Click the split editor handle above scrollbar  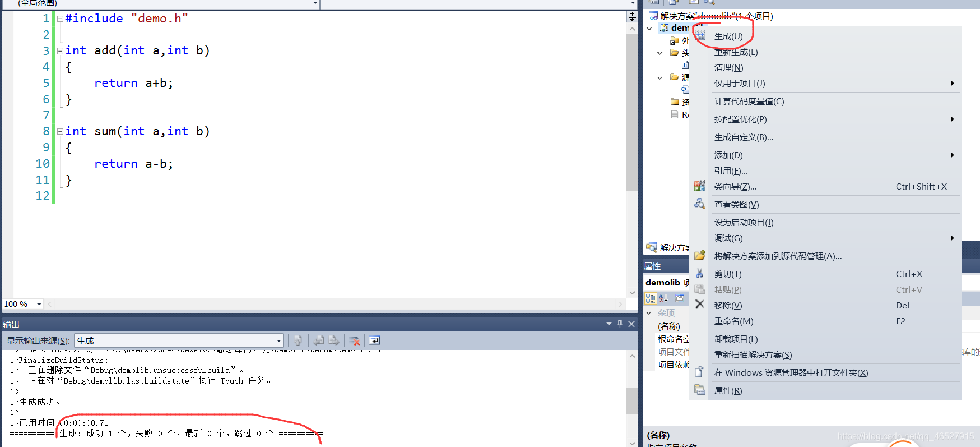[632, 17]
